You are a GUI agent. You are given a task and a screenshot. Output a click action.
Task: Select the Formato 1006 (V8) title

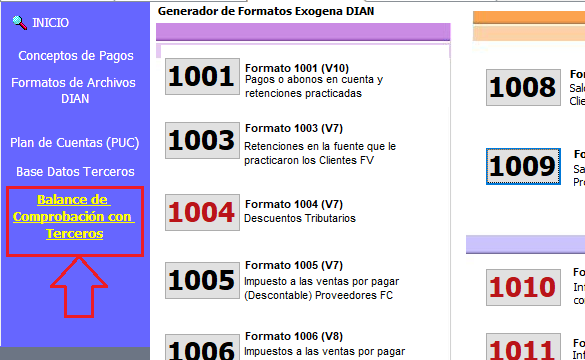[294, 336]
